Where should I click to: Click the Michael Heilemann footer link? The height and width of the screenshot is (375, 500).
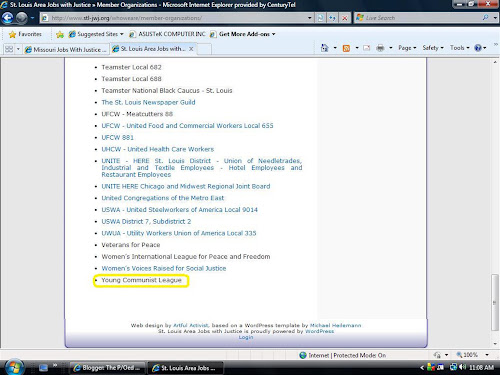336,325
